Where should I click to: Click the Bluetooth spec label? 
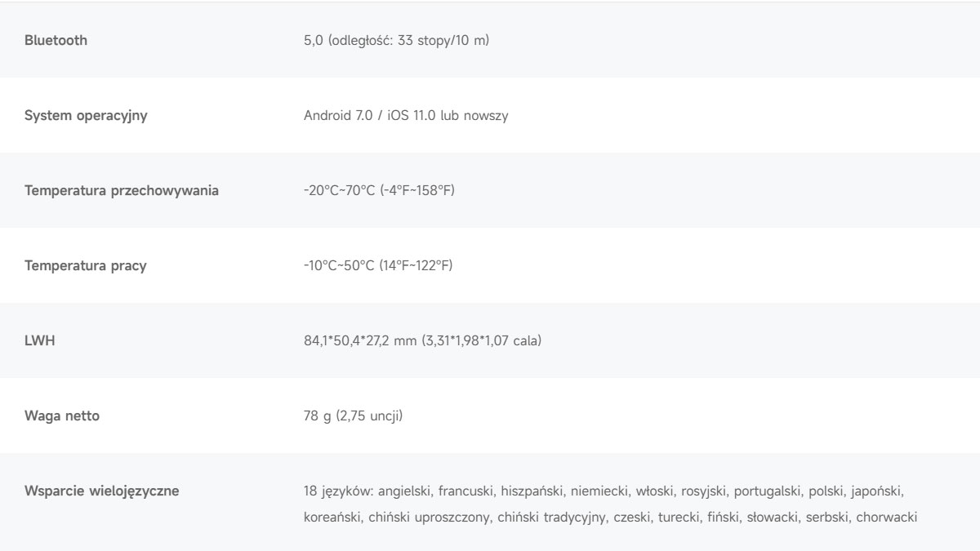[x=56, y=40]
